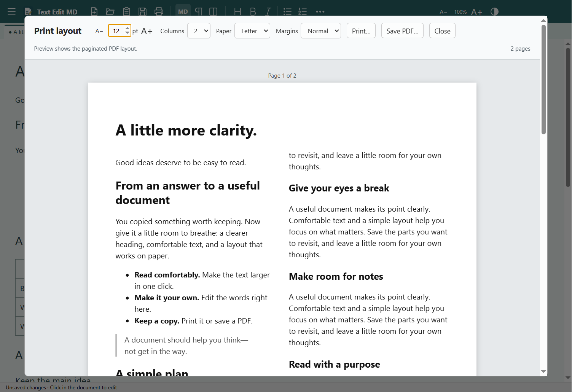Click the main window scrollbar down arrow
The height and width of the screenshot is (392, 572).
pyautogui.click(x=568, y=378)
